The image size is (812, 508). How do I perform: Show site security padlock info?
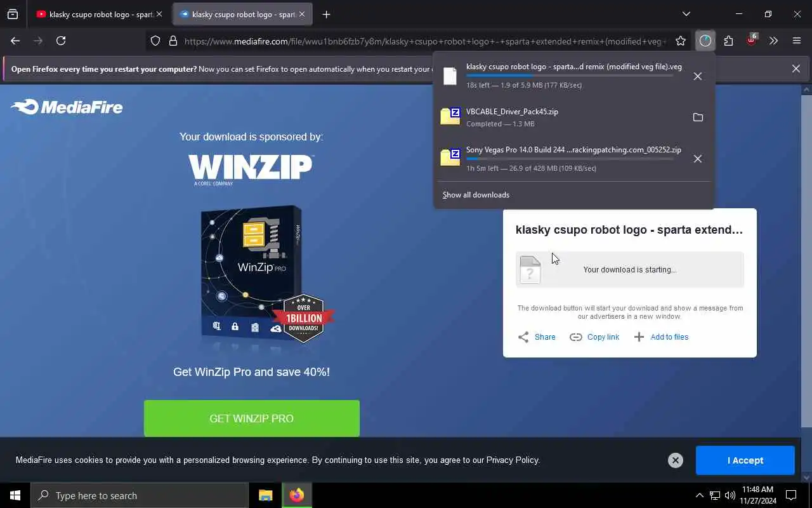pos(173,41)
